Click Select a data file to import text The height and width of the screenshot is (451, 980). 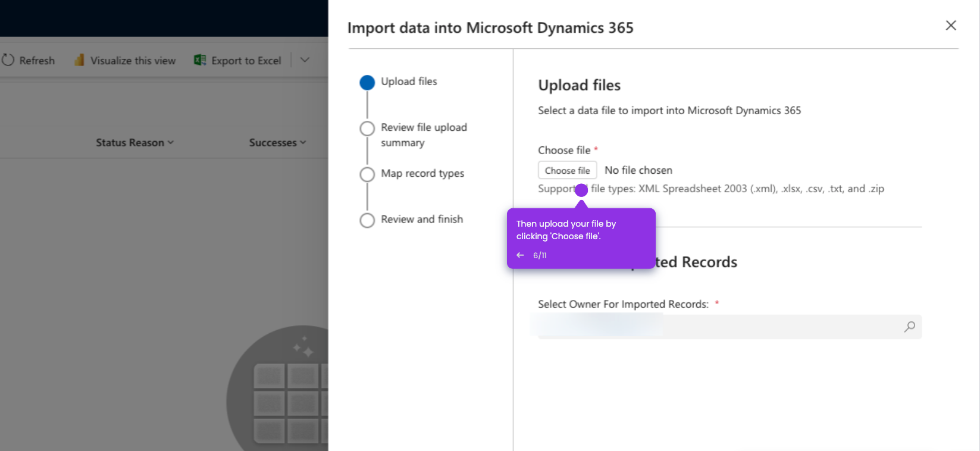[x=669, y=111]
